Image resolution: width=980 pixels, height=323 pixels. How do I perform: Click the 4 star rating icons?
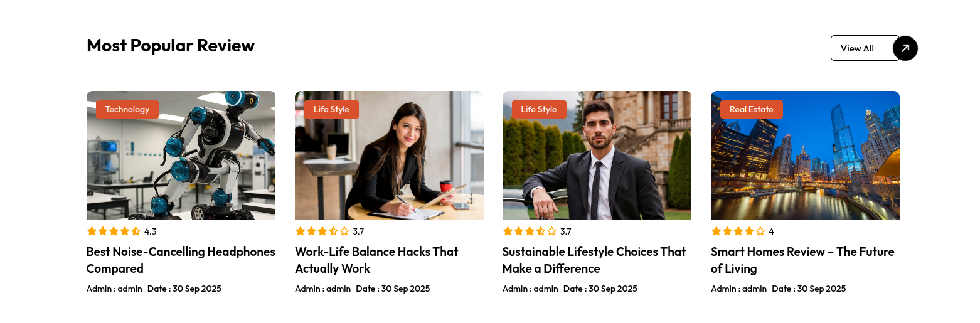[x=738, y=231]
